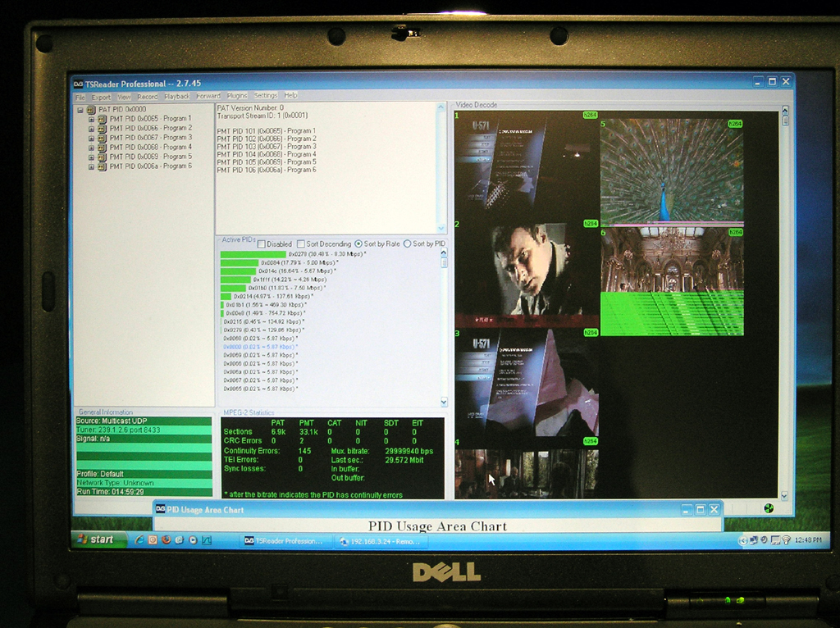Select the palace hall video thumbnail 6
Screen dimensions: 840x628
(x=672, y=281)
